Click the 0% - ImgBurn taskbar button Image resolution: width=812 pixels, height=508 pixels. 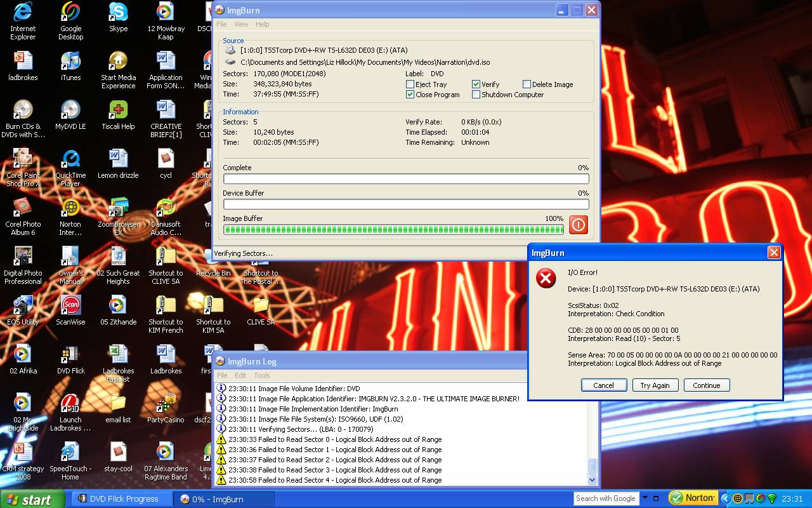(x=223, y=499)
